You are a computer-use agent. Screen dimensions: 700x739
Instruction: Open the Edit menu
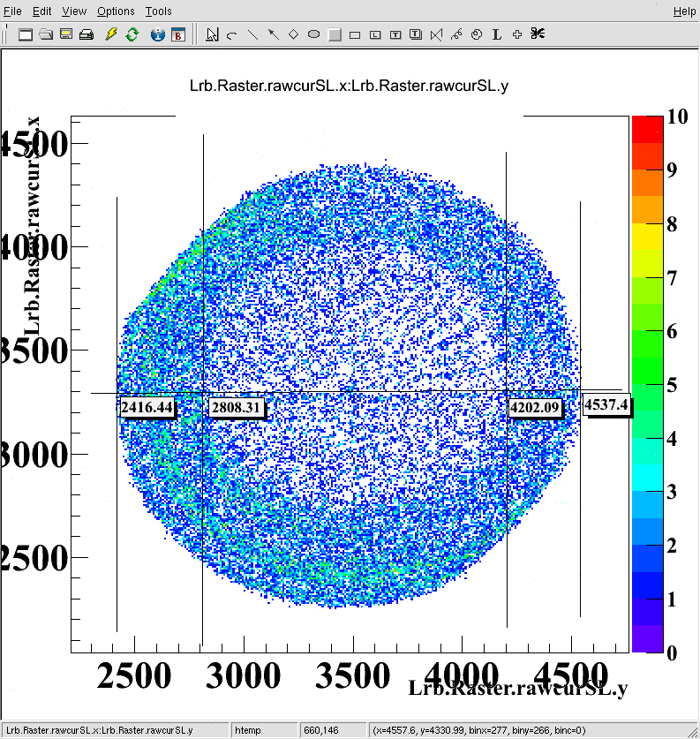[x=41, y=11]
